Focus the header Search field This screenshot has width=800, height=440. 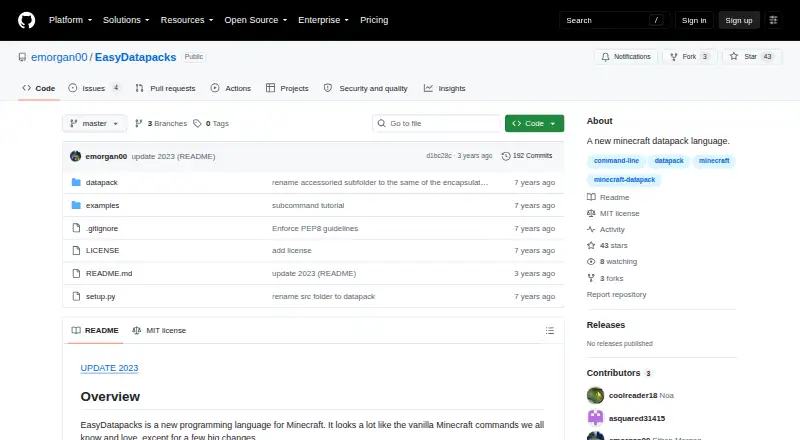(x=614, y=20)
